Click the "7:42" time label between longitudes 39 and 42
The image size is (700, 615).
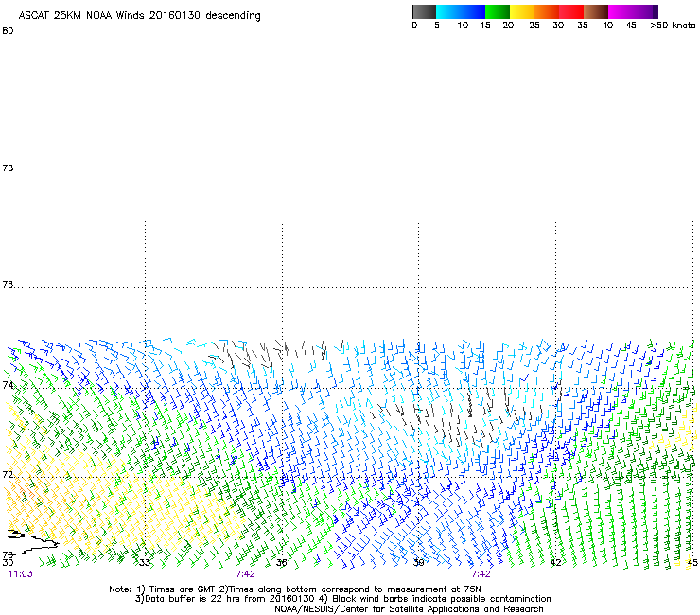tap(481, 574)
